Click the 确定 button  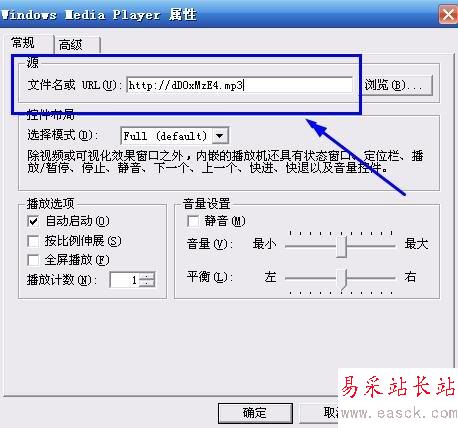[x=255, y=413]
